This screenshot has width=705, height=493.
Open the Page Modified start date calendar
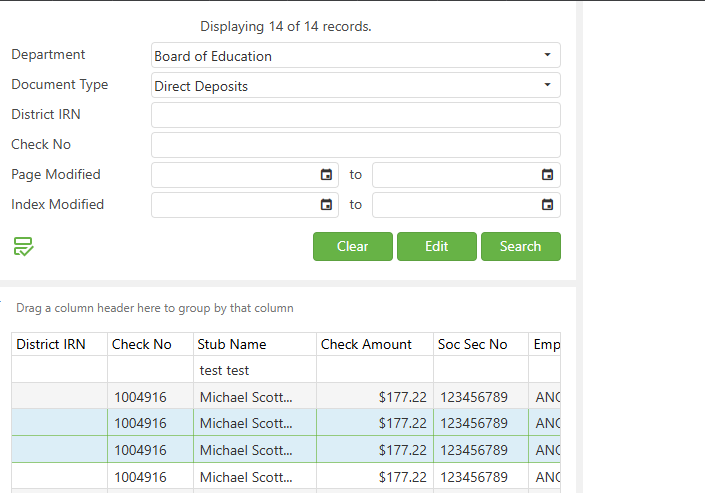(326, 175)
